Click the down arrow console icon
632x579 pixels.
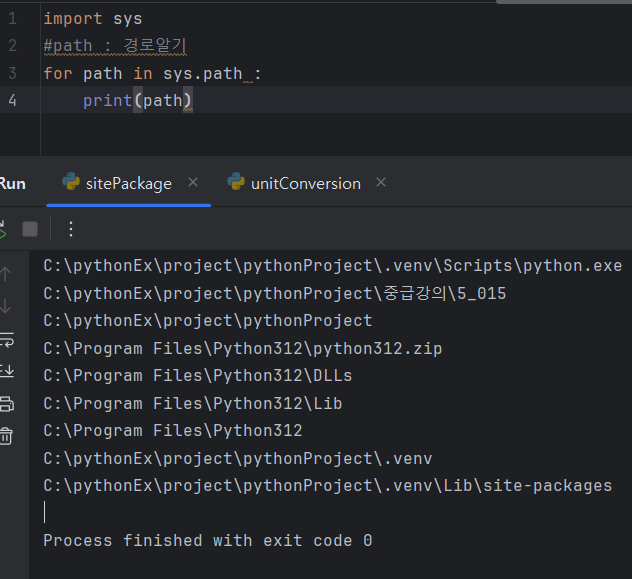click(x=6, y=306)
